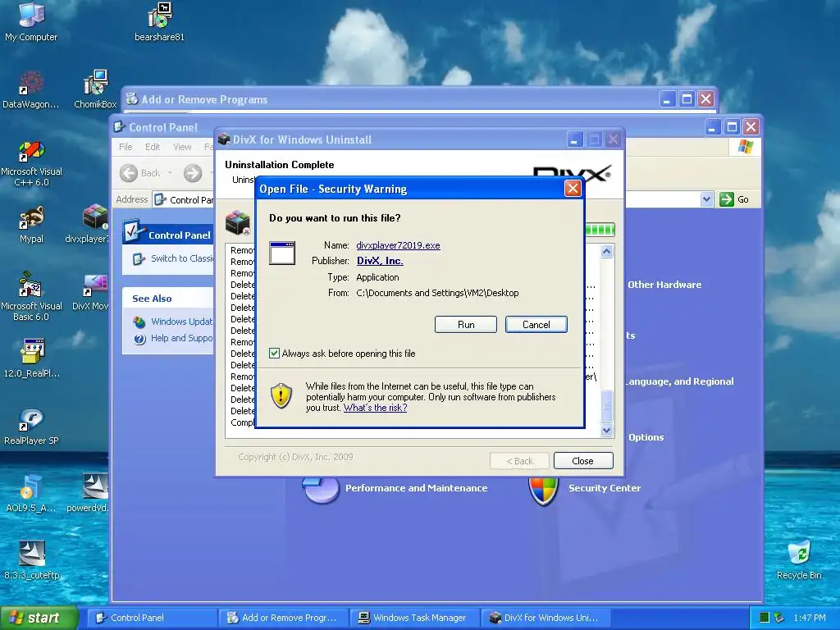840x630 pixels.
Task: Open Microsoft Visual C++ 6.0 shortcut
Action: (x=31, y=163)
